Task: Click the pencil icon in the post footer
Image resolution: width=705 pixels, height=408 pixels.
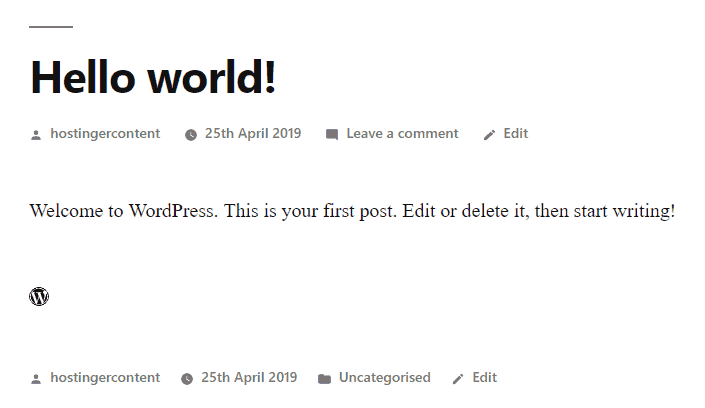Action: pos(458,379)
